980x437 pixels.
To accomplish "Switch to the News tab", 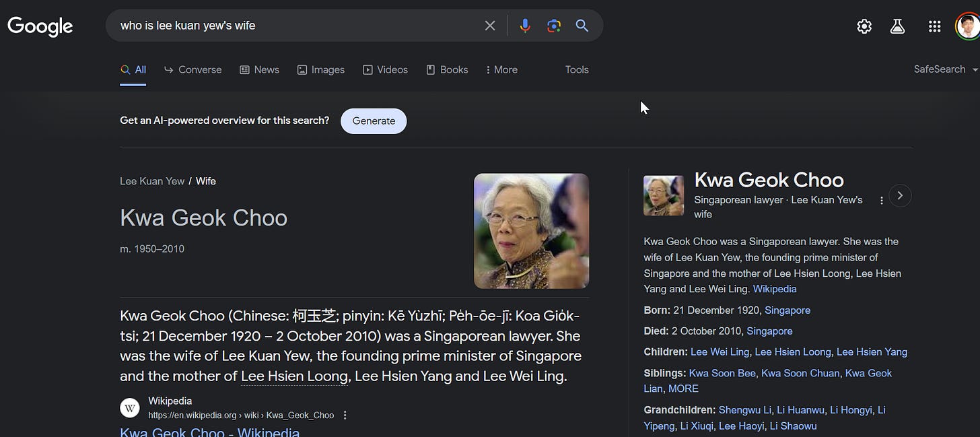I will click(259, 69).
